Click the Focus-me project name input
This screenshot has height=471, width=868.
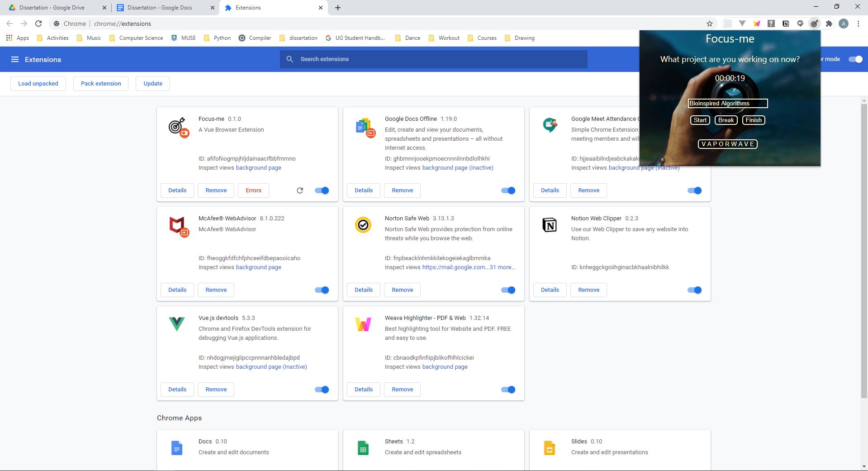pyautogui.click(x=728, y=104)
